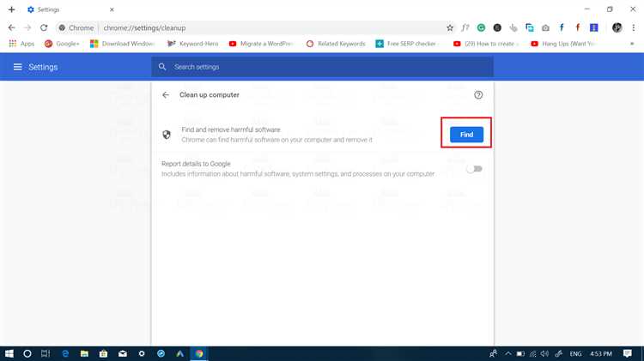644x361 pixels.
Task: Click the ENG language indicator
Action: click(575, 353)
